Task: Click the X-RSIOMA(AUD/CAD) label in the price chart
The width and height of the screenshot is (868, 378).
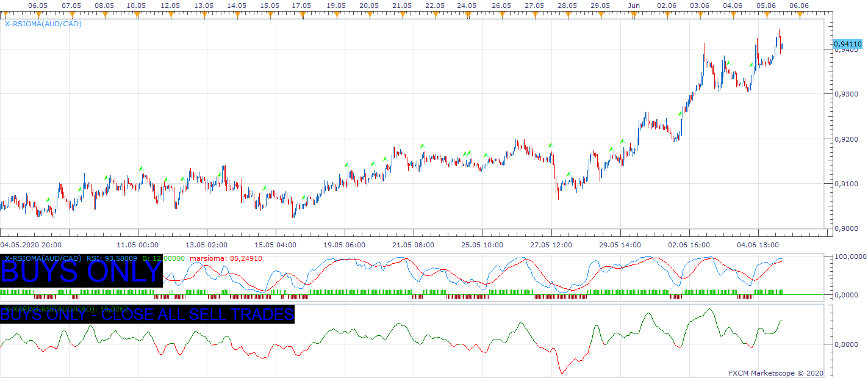Action: [x=43, y=24]
